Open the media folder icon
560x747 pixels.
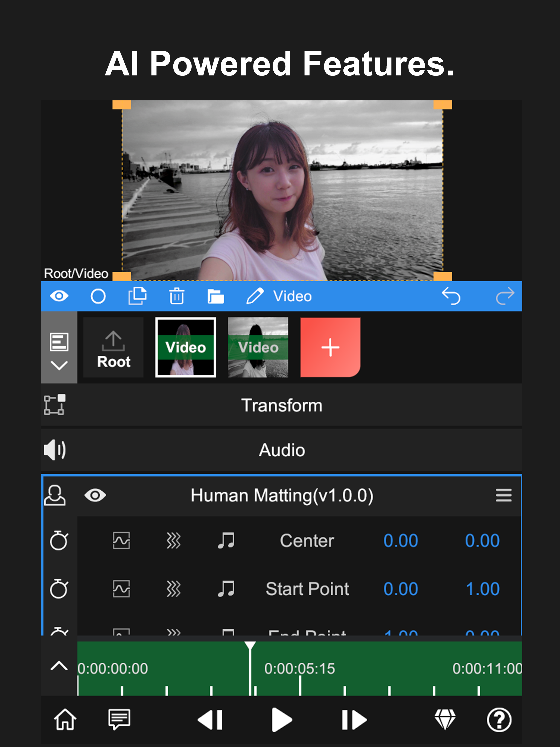tap(215, 296)
